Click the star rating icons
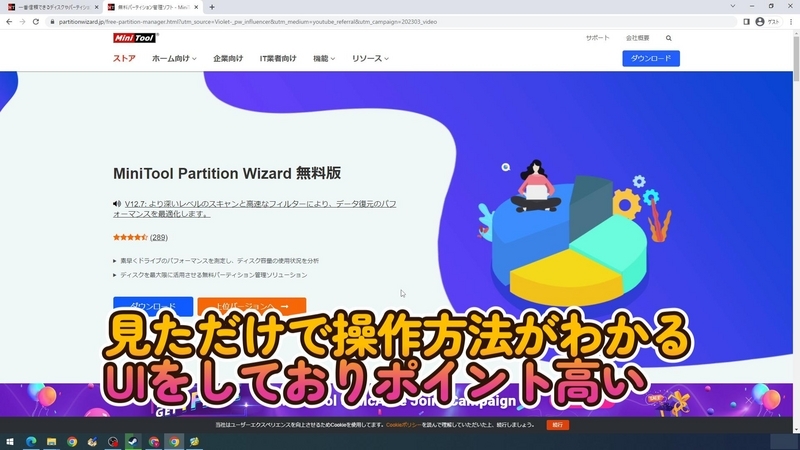 click(x=130, y=237)
